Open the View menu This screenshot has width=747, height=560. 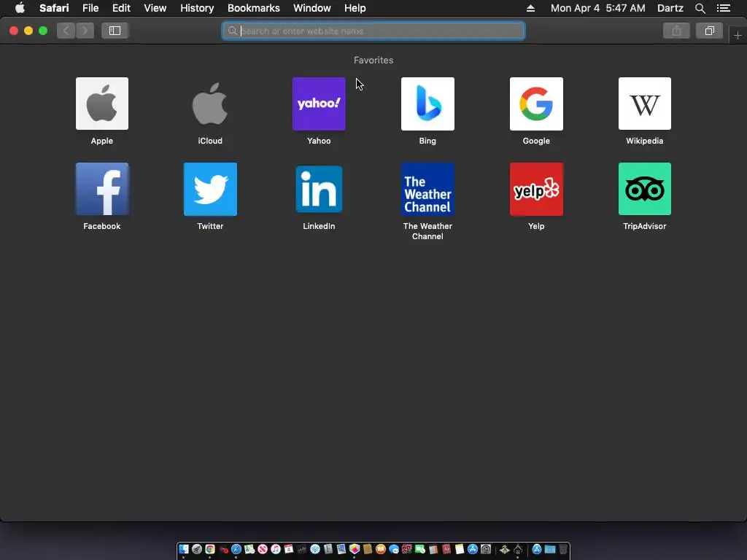pos(155,8)
